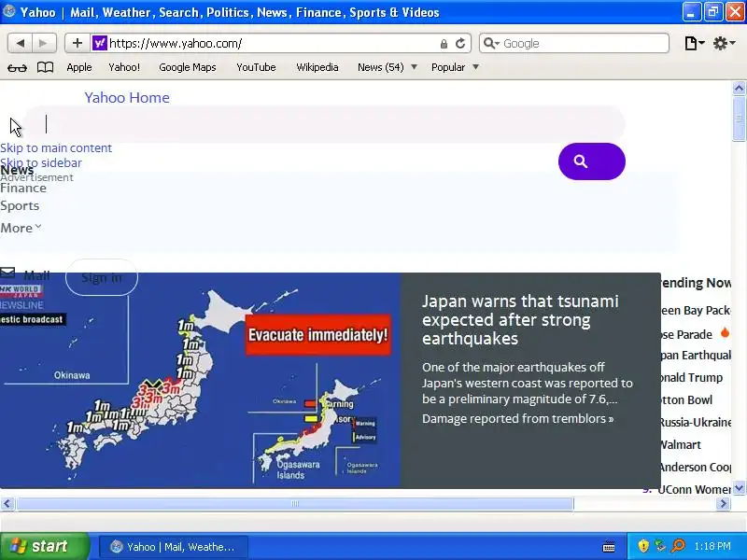Open Rose Parade trending item
This screenshot has height=560, width=747.
pos(686,335)
